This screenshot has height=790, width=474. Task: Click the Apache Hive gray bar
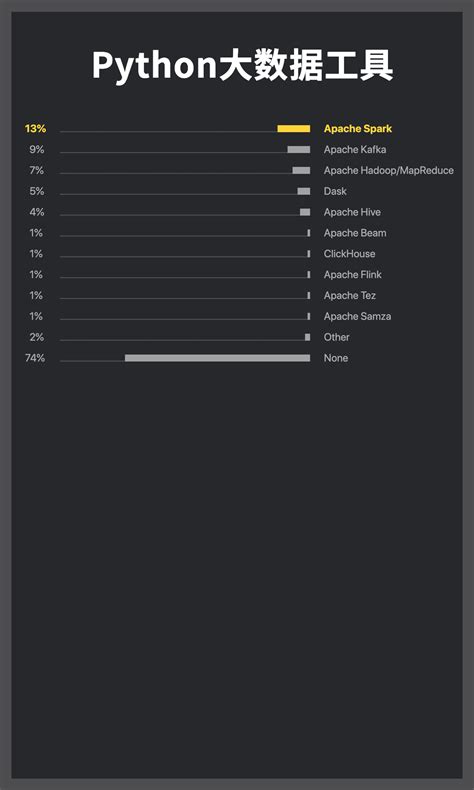(x=305, y=212)
